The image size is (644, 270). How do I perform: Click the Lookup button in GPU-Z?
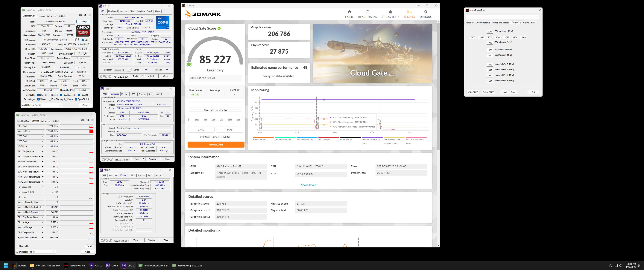(x=83, y=22)
